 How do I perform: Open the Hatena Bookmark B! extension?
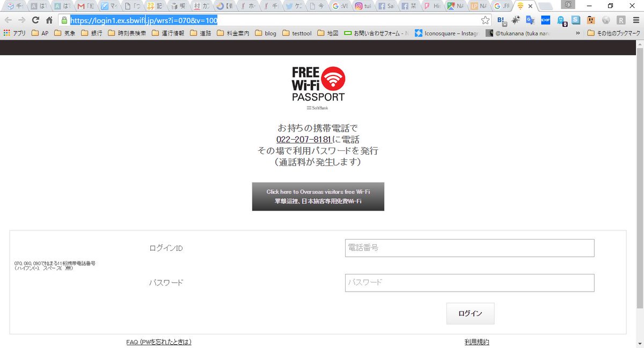(x=502, y=20)
